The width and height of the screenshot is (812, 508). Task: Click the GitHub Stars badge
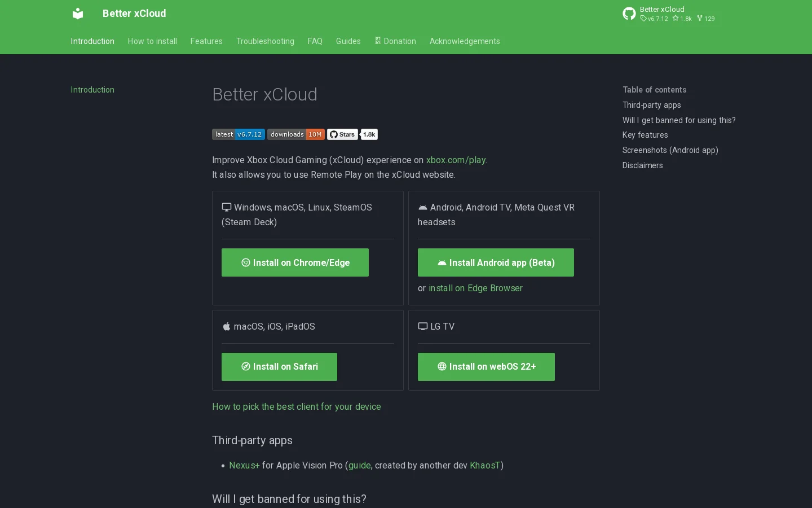(342, 134)
